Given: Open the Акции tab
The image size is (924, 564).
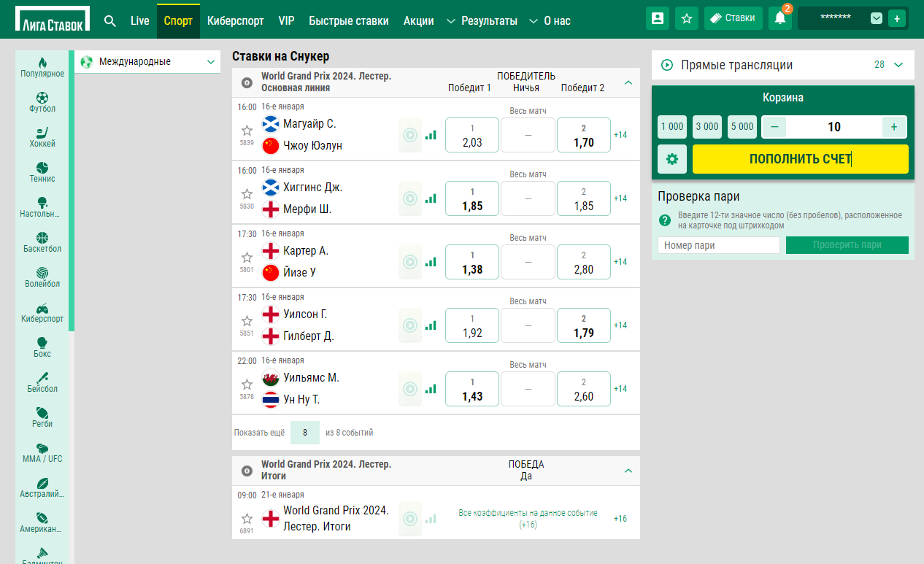Looking at the screenshot, I should tap(419, 20).
